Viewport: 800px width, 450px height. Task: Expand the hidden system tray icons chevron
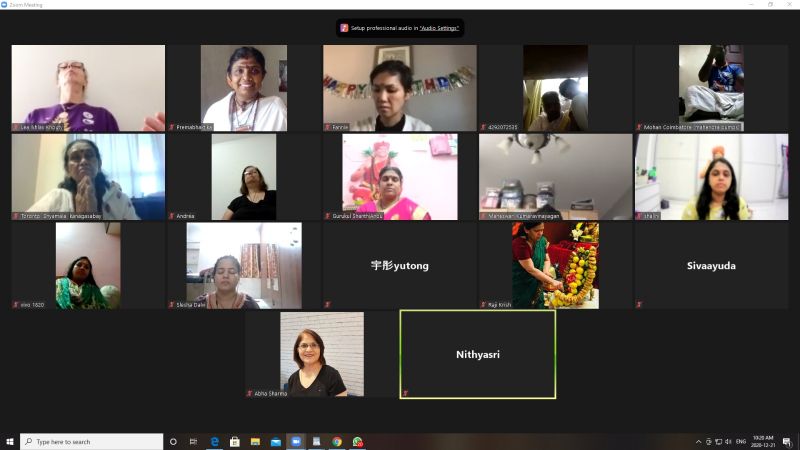point(698,441)
